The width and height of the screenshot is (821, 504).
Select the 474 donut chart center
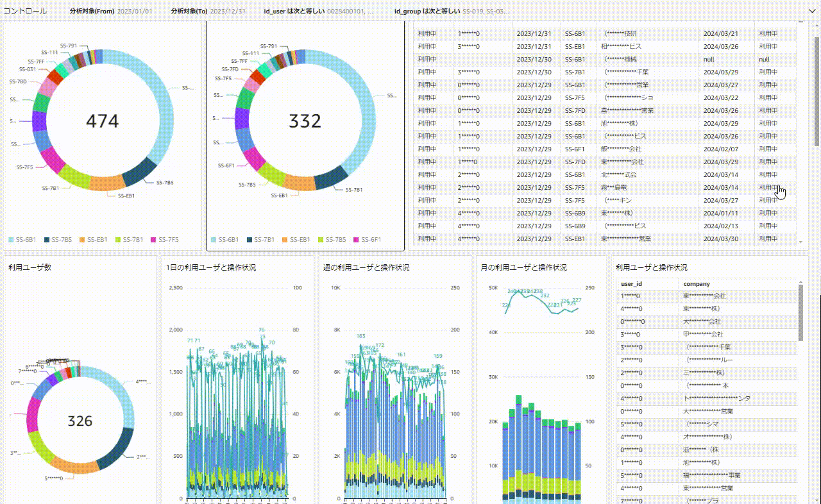[x=103, y=121]
